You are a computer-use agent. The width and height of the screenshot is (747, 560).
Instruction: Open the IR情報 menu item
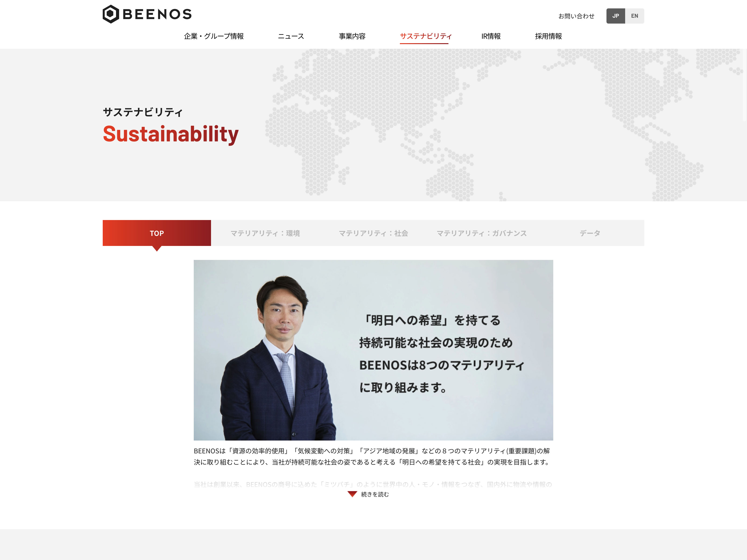(x=491, y=36)
